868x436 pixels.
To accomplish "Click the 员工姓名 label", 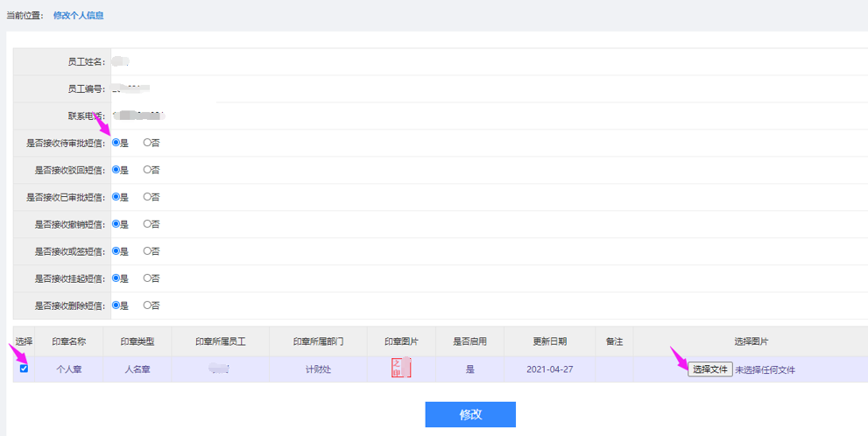I will coord(87,62).
